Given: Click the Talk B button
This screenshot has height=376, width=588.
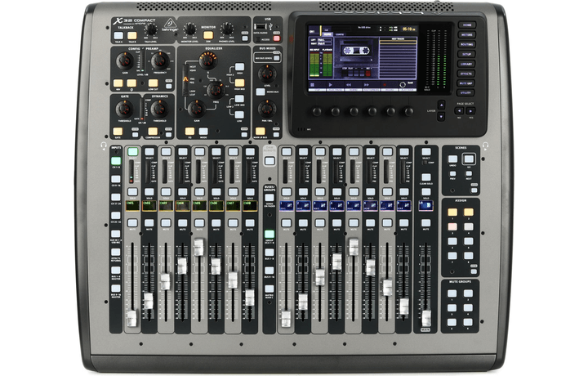Looking at the screenshot, I should (132, 36).
